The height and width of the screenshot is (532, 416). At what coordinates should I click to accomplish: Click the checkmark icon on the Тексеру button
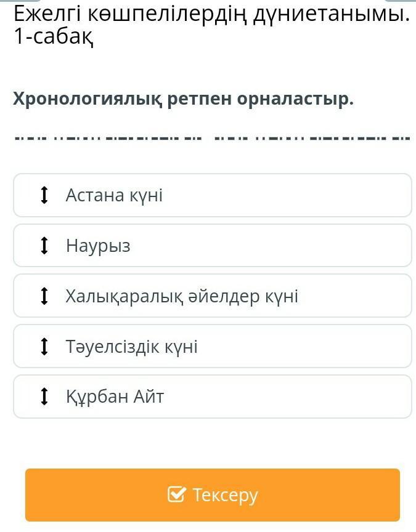coord(177,494)
